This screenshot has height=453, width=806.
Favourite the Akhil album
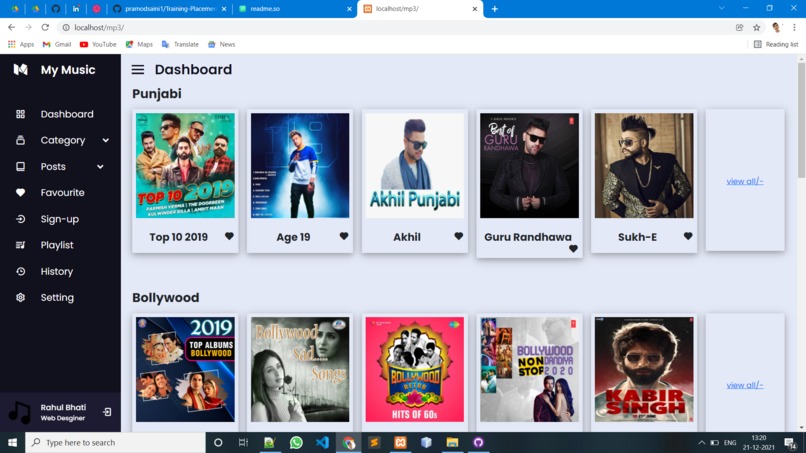459,236
